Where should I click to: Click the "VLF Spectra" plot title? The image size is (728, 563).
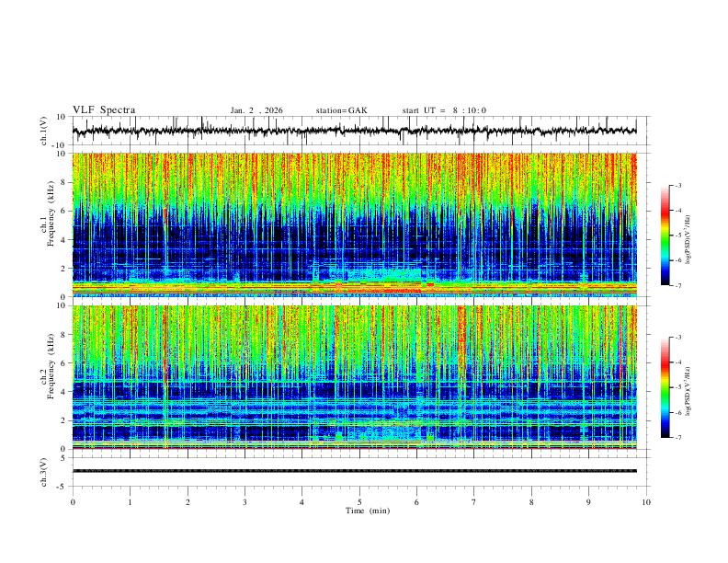104,110
